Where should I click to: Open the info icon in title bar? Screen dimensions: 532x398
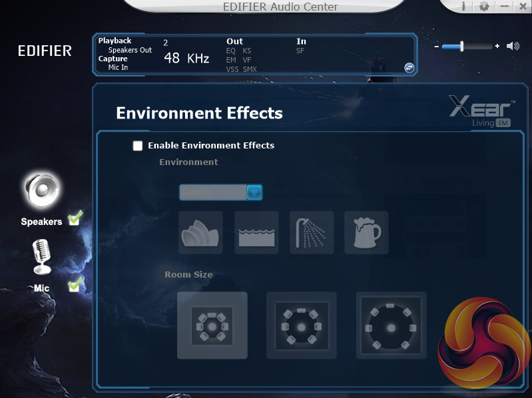click(x=463, y=6)
